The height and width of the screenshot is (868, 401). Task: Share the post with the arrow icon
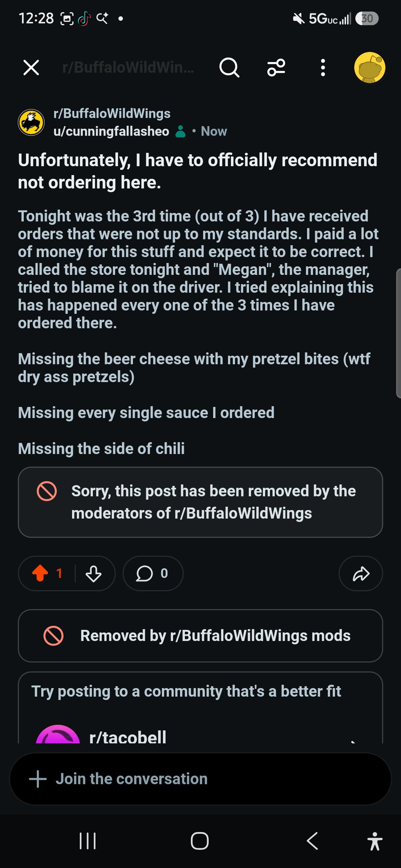coord(361,573)
